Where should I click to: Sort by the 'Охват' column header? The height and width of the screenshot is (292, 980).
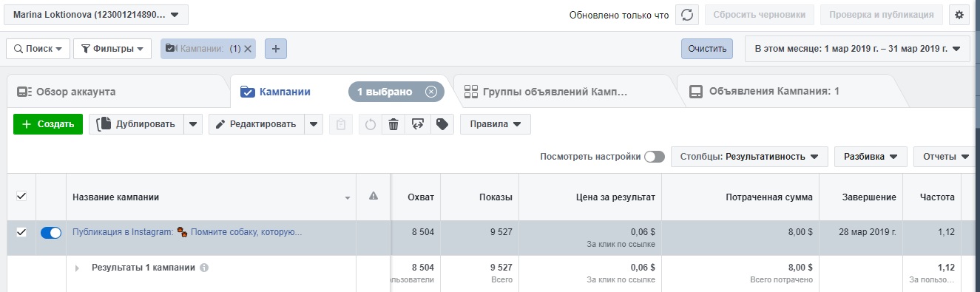coord(420,197)
